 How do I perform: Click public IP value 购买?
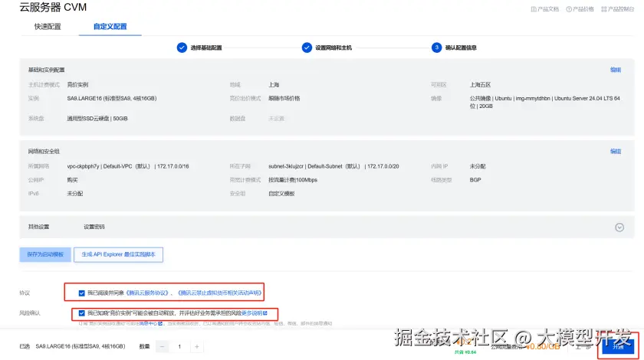coord(72,180)
